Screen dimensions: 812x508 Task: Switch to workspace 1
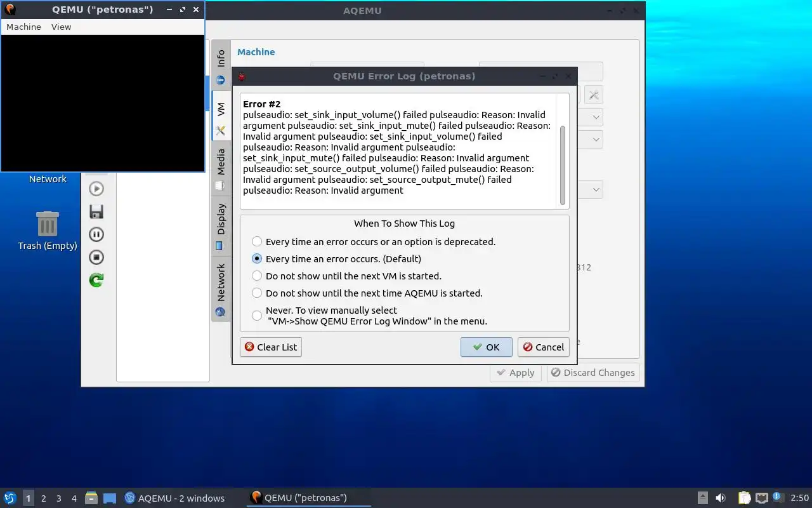28,498
